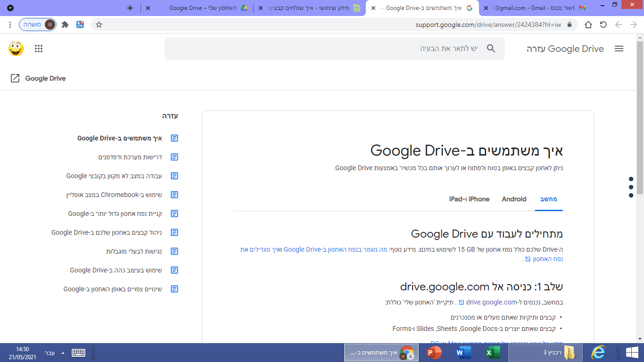Show hidden system tray icons
The image size is (644, 362).
pyautogui.click(x=63, y=353)
